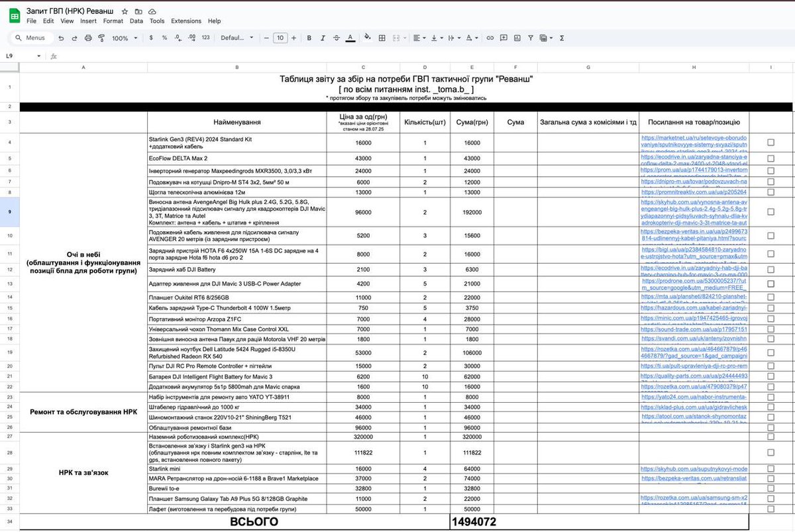Image resolution: width=795 pixels, height=532 pixels.
Task: Open horizontal align dropdown
Action: [419, 38]
